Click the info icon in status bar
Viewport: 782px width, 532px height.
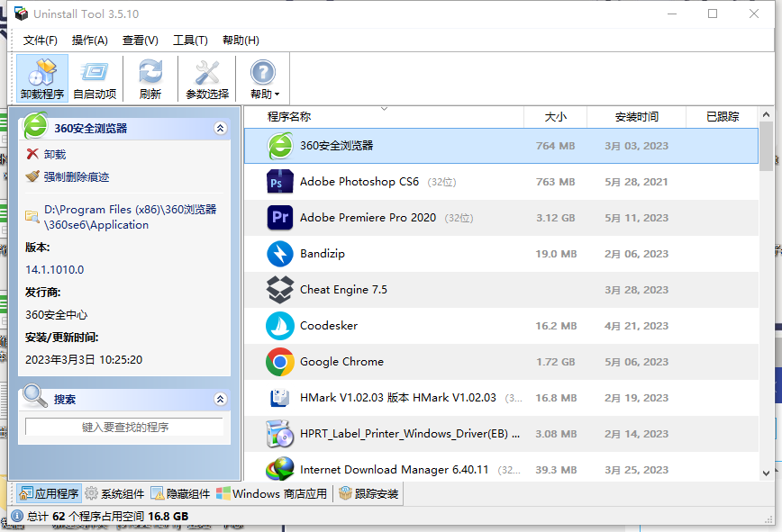[x=17, y=516]
